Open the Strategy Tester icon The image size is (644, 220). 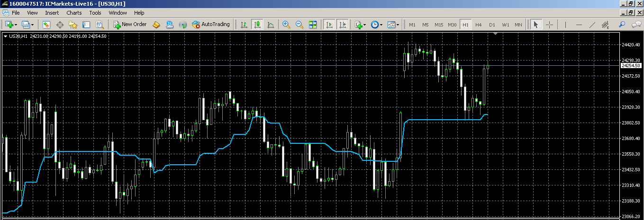100,24
